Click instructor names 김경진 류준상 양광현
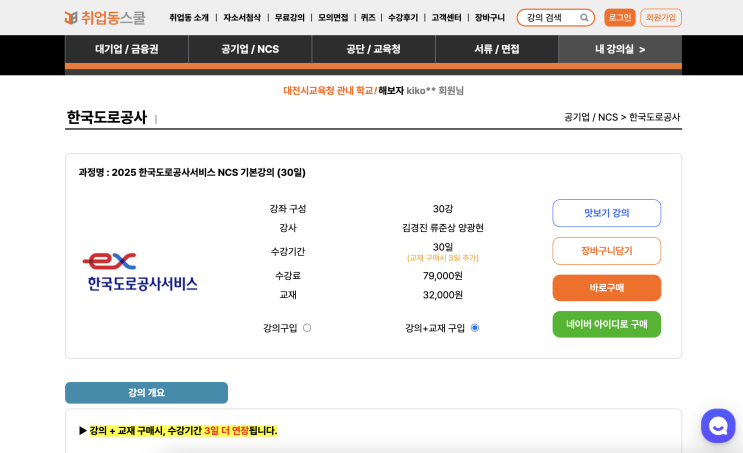This screenshot has width=743, height=453. click(443, 228)
